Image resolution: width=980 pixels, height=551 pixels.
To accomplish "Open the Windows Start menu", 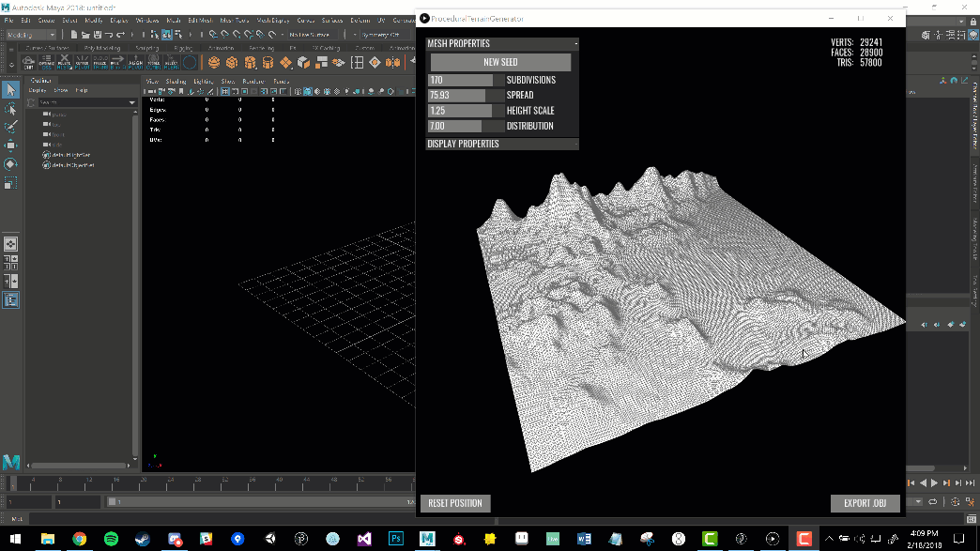I will pyautogui.click(x=15, y=539).
